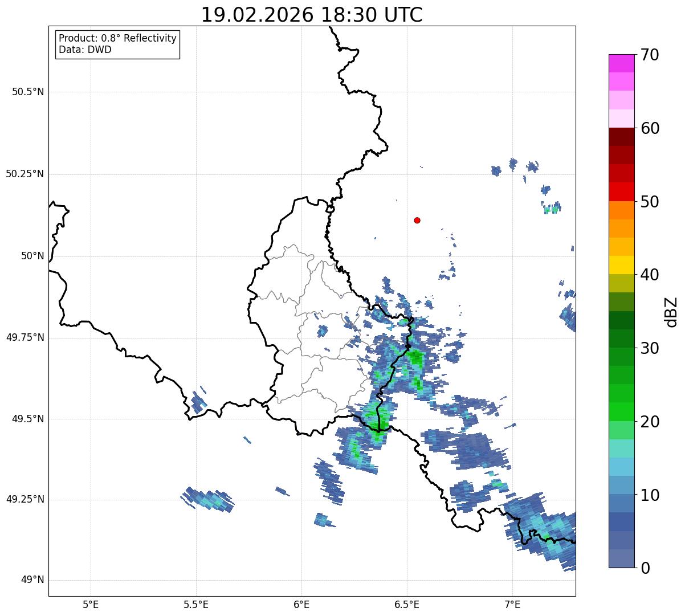Click the 'Product: 0.8° Reflectivity' label
Screen dimensions: 685x616
117,38
